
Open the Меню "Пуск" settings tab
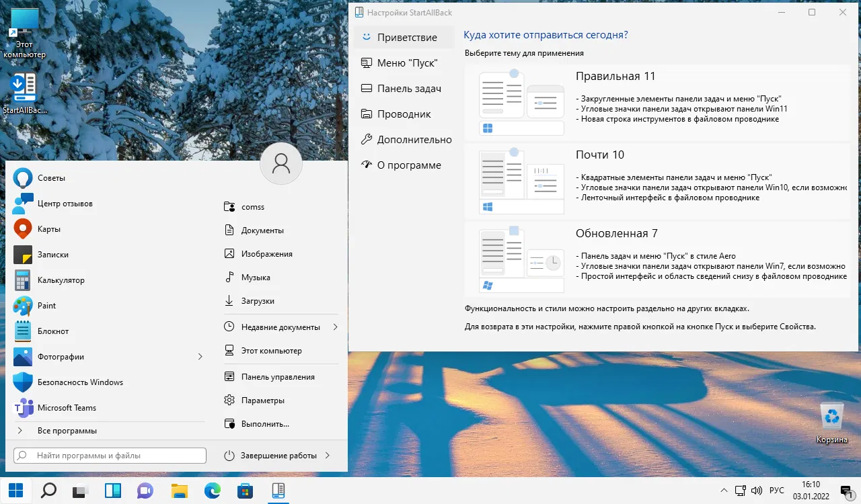click(x=404, y=63)
